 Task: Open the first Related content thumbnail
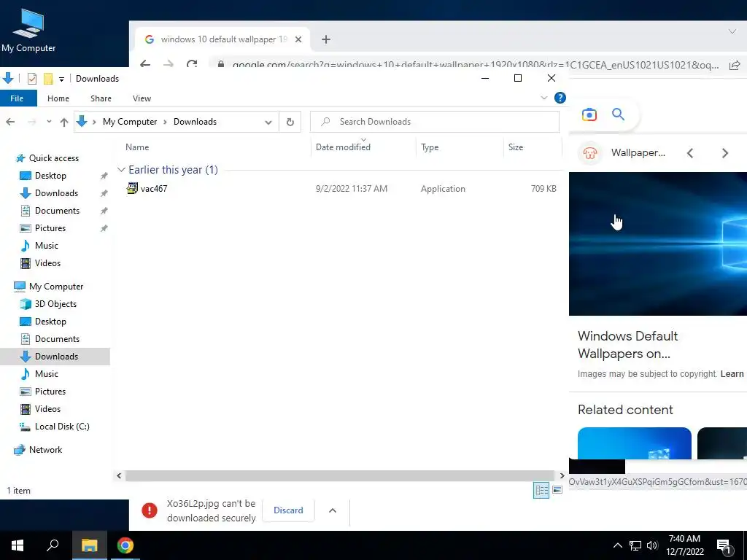pyautogui.click(x=634, y=443)
